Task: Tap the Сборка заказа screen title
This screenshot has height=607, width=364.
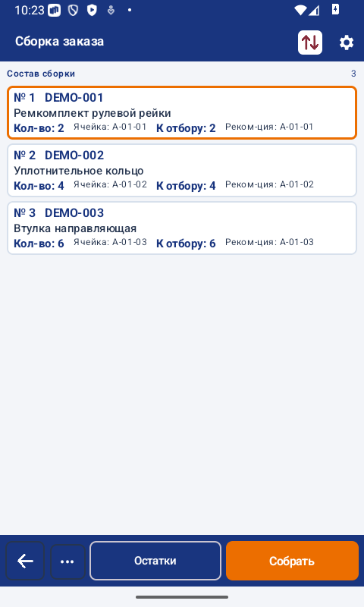Action: click(60, 42)
